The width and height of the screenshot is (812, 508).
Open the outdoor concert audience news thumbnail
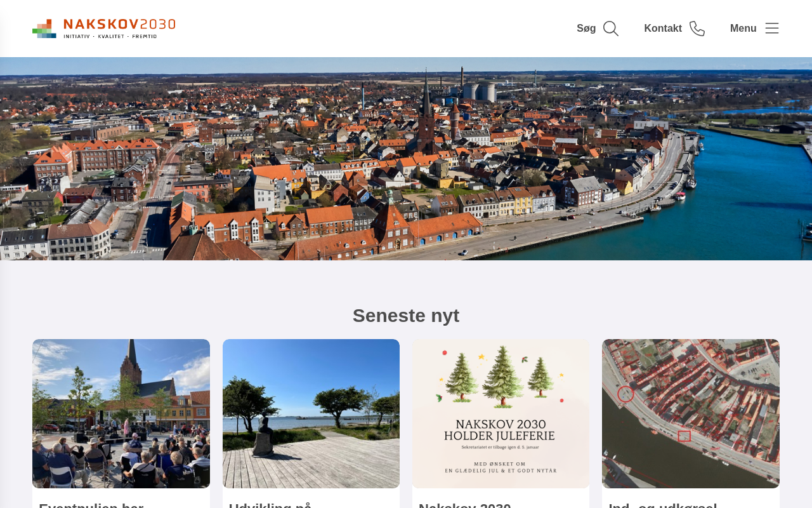[x=121, y=413]
